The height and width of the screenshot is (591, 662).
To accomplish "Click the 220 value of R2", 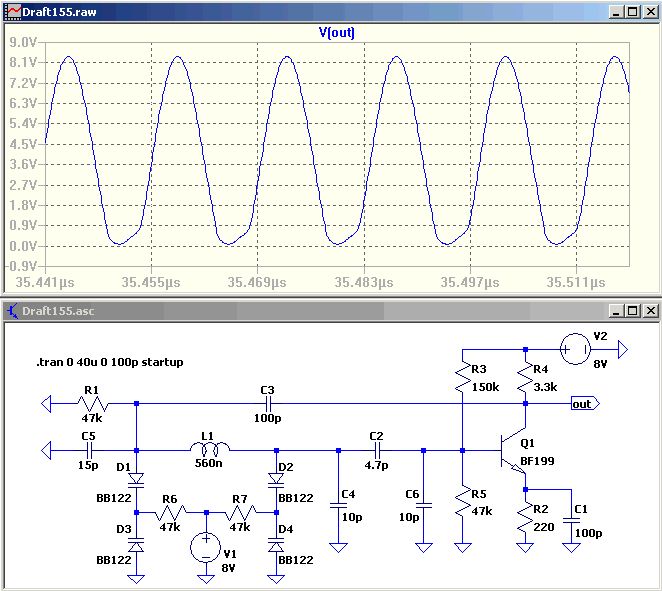I will [x=544, y=527].
